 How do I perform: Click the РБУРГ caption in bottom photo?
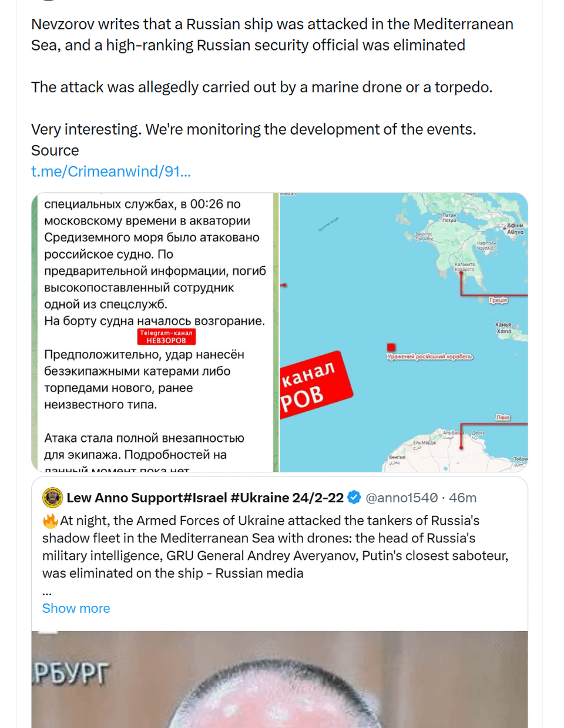point(71,674)
